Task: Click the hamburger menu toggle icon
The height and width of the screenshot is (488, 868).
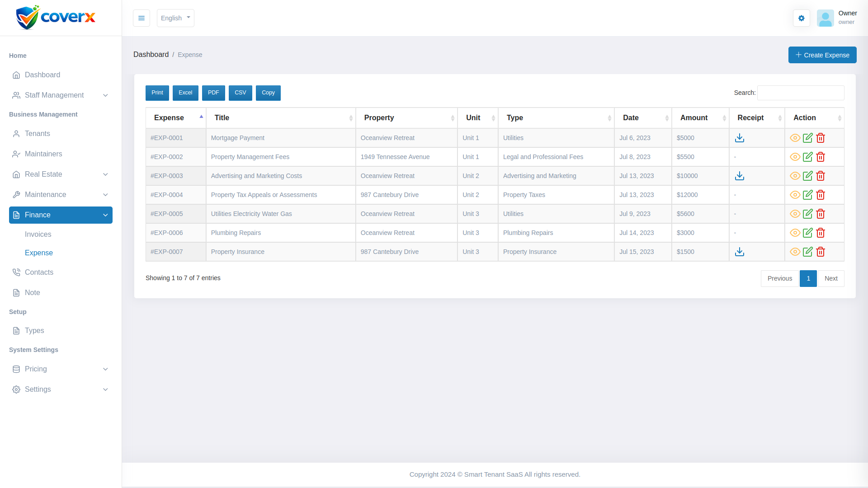Action: click(142, 18)
